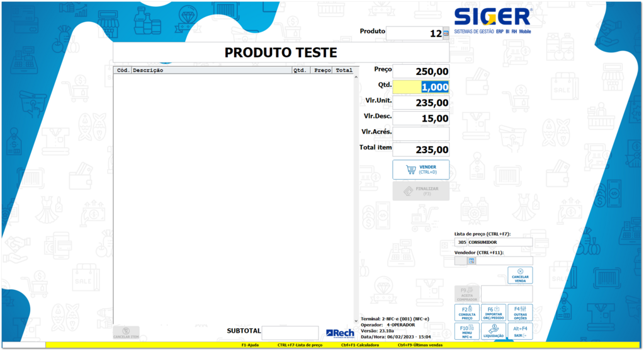Click white field at status bar left
The width and height of the screenshot is (644, 351).
coord(24,345)
